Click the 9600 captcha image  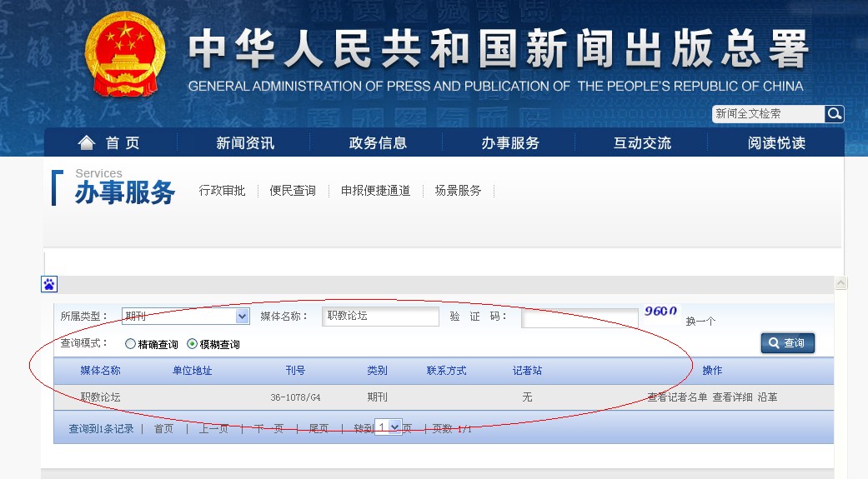point(660,312)
